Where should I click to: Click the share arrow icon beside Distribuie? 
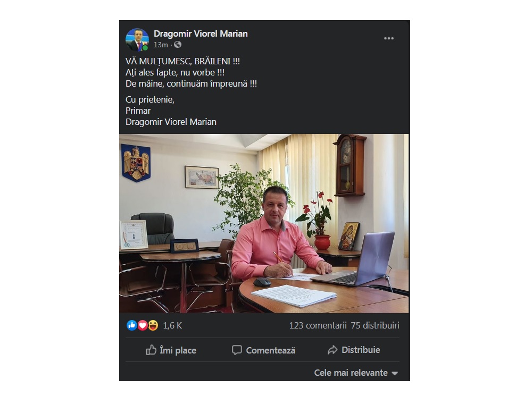coord(332,350)
